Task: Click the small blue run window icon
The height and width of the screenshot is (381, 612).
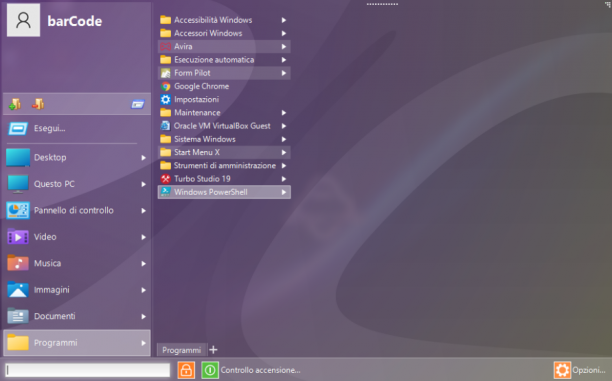Action: (x=138, y=104)
